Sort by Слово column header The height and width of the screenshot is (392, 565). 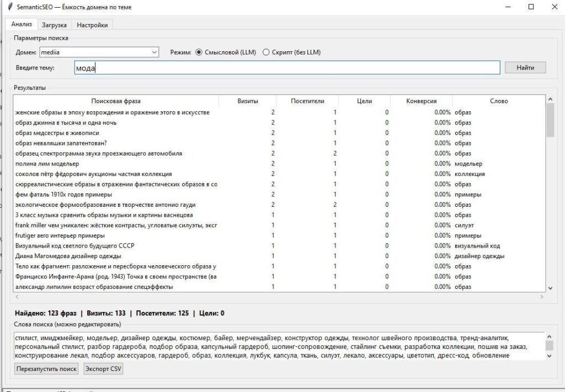click(499, 101)
